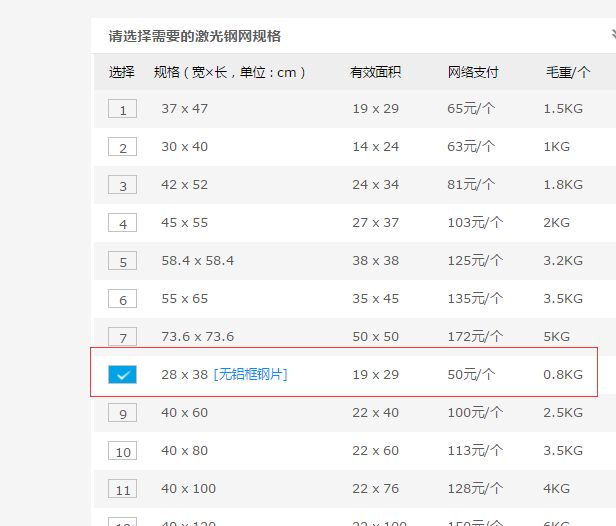The width and height of the screenshot is (616, 526).
Task: Choose option 10 for 40 x 80
Action: 123,452
